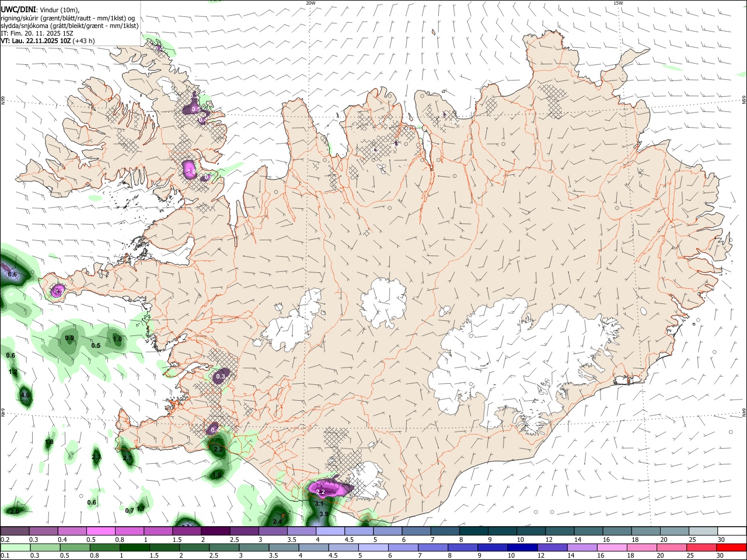The width and height of the screenshot is (747, 560).
Task: Click the lightest green swatch after 0.1
Action: pos(15,547)
